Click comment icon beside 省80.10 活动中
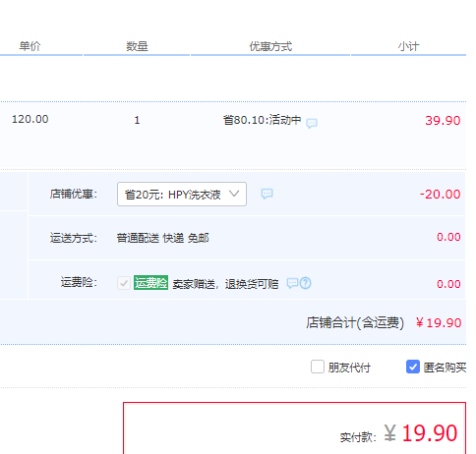The width and height of the screenshot is (476, 454). (312, 123)
